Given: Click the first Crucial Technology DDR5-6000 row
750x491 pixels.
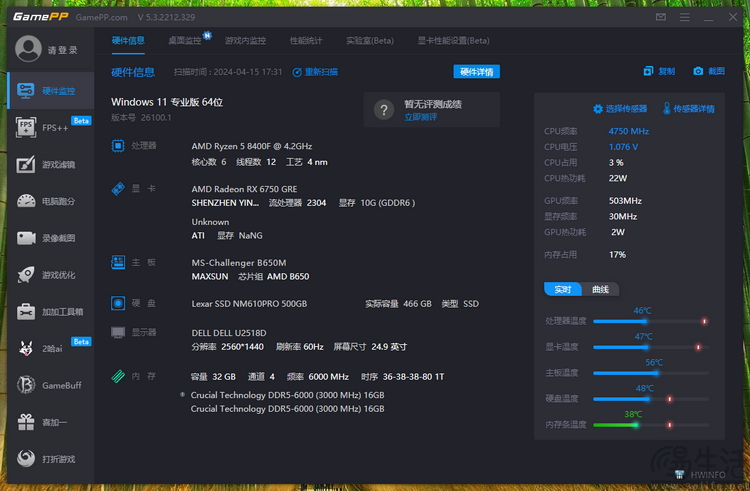Looking at the screenshot, I should tap(287, 395).
